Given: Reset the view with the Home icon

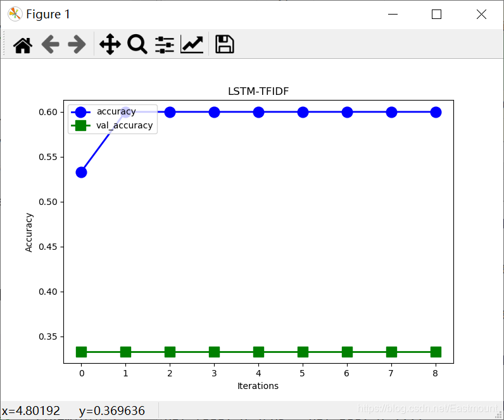Looking at the screenshot, I should [x=23, y=45].
